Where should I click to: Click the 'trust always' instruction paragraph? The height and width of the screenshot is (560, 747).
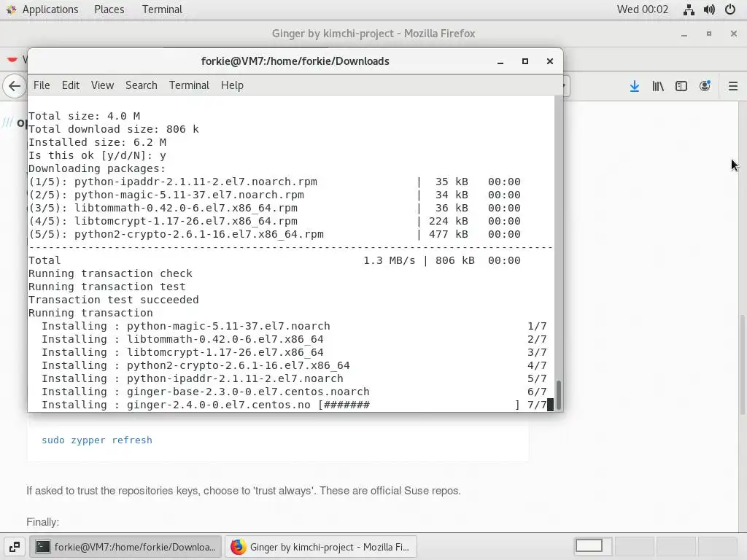pos(244,491)
